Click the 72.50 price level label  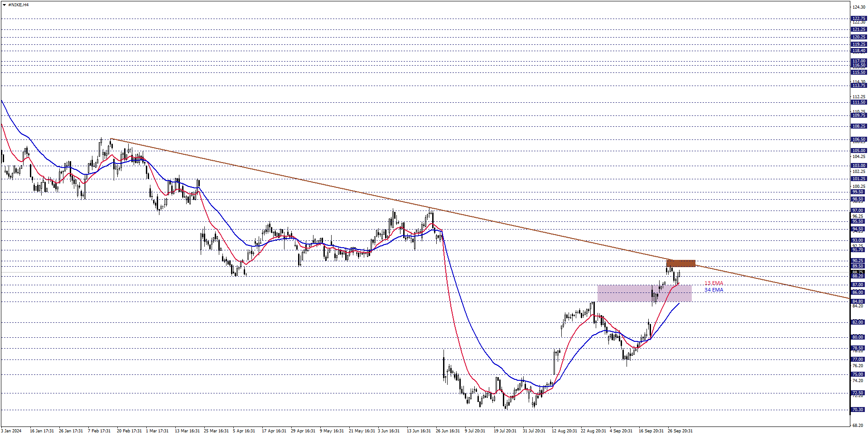click(x=858, y=393)
